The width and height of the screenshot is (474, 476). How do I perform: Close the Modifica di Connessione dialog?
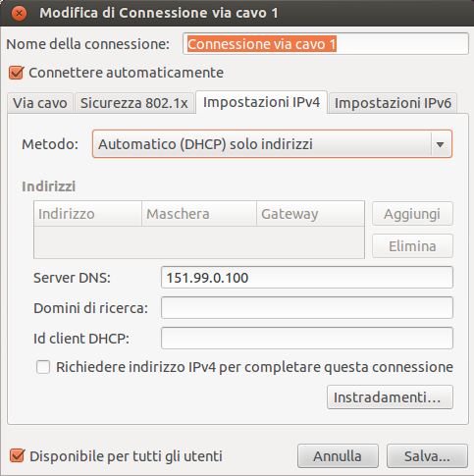point(19,14)
